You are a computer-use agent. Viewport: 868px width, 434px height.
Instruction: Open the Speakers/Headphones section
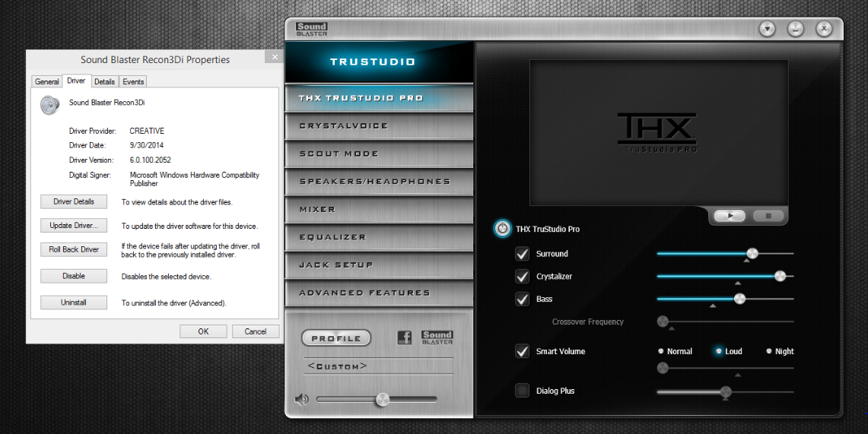(379, 182)
